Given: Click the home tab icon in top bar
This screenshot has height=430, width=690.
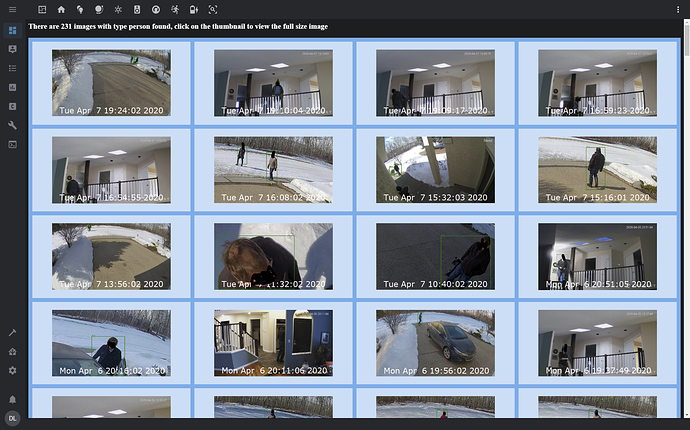Looking at the screenshot, I should point(61,9).
